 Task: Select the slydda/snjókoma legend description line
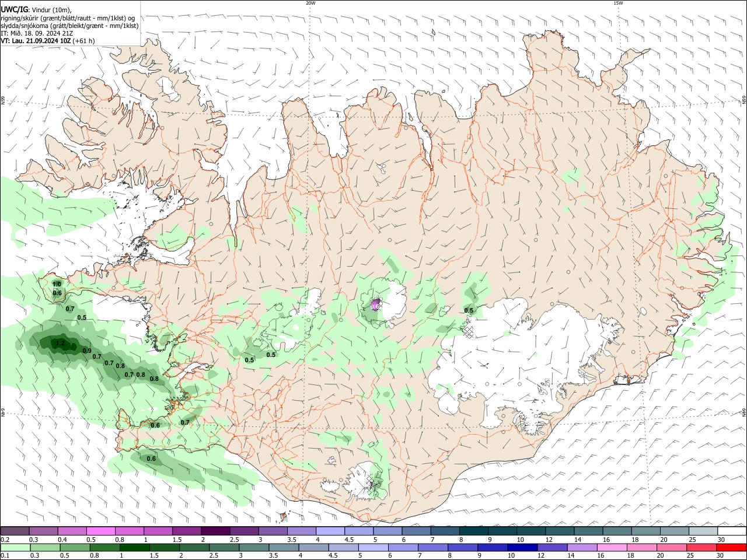pos(69,26)
